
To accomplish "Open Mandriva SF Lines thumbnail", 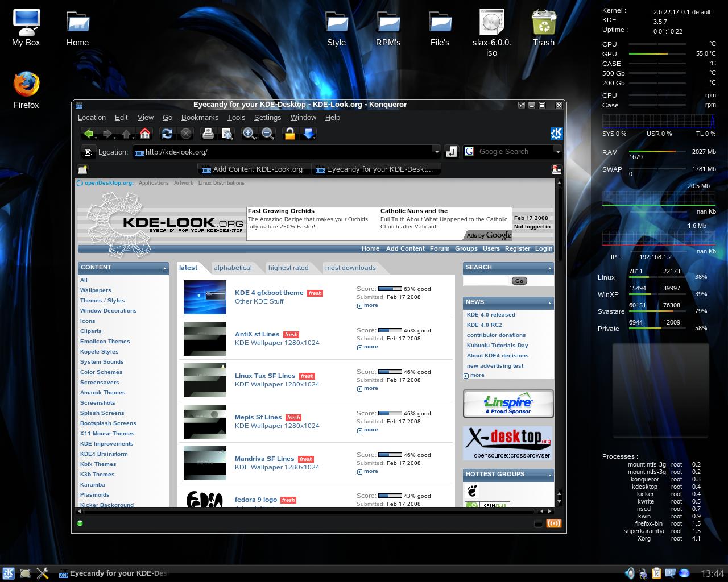I will [205, 463].
